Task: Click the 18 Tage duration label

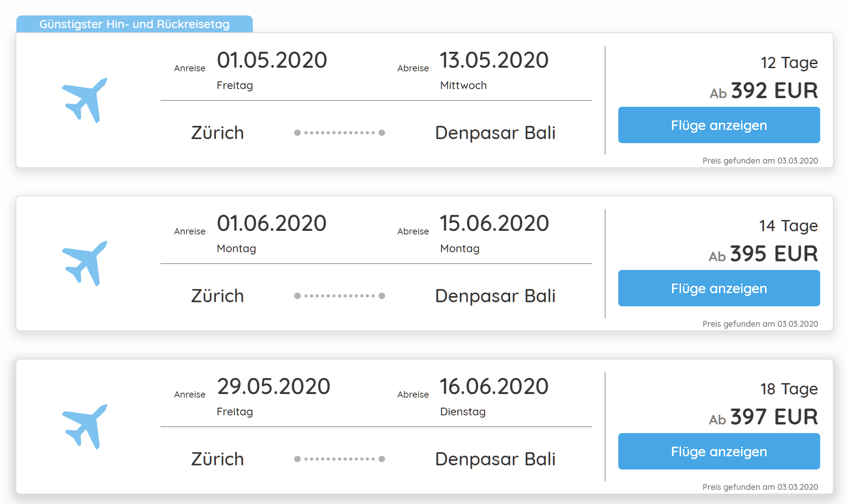Action: click(x=788, y=389)
